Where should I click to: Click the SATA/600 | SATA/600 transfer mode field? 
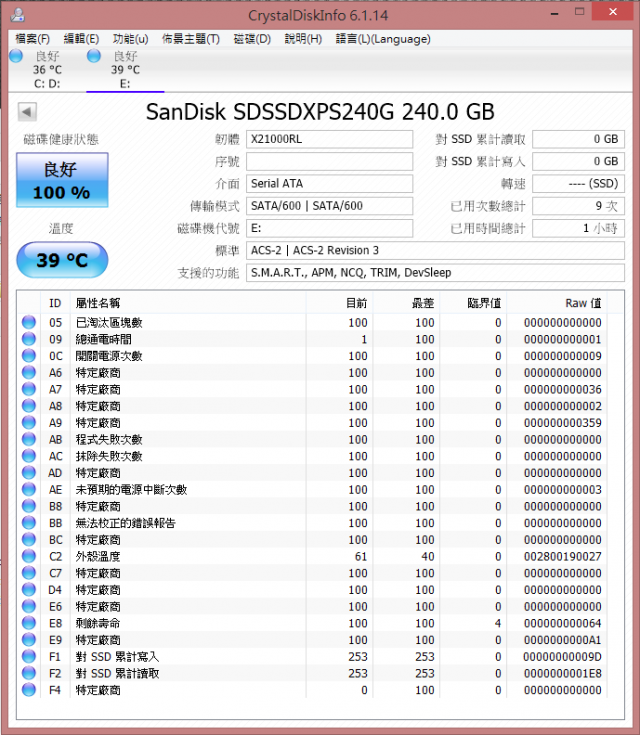point(330,206)
